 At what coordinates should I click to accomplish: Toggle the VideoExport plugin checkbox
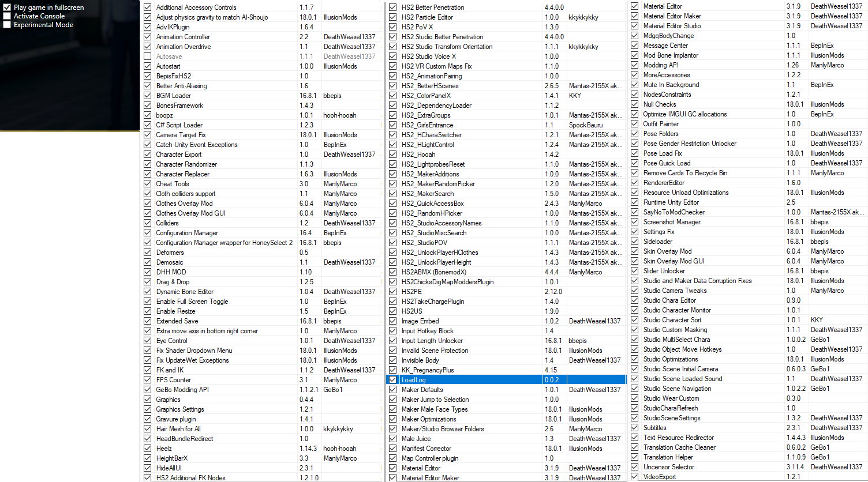635,477
